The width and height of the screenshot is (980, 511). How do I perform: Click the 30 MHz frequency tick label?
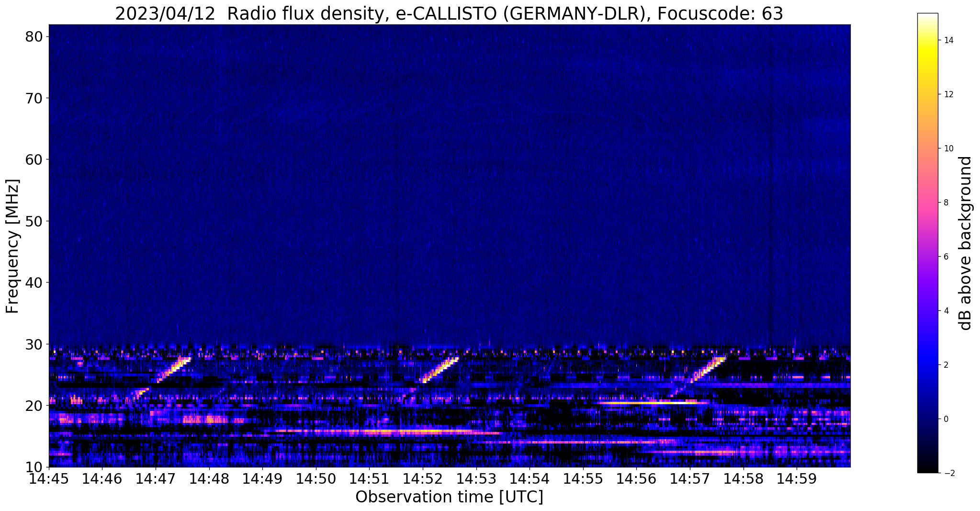click(35, 344)
